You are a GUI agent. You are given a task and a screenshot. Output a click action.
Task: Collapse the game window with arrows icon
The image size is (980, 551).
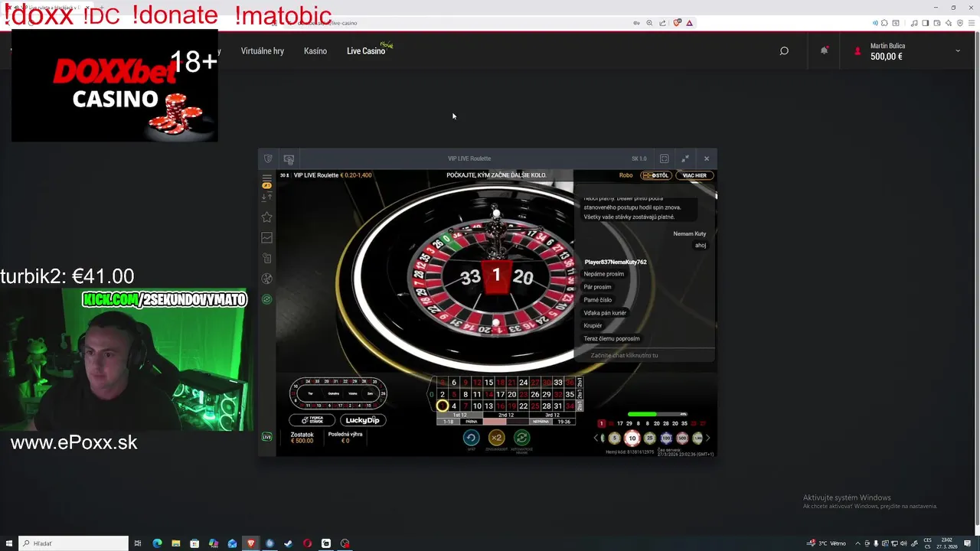point(685,158)
